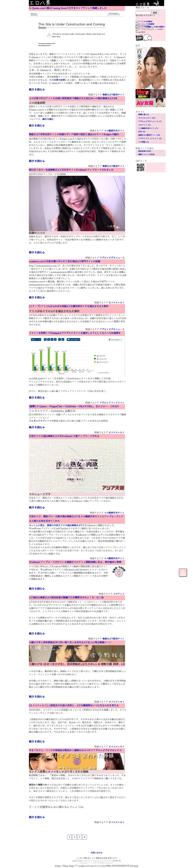This screenshot has width=193, height=868.
Task: Click the Hey動画 割引中 banner ad
Action: 150,94
